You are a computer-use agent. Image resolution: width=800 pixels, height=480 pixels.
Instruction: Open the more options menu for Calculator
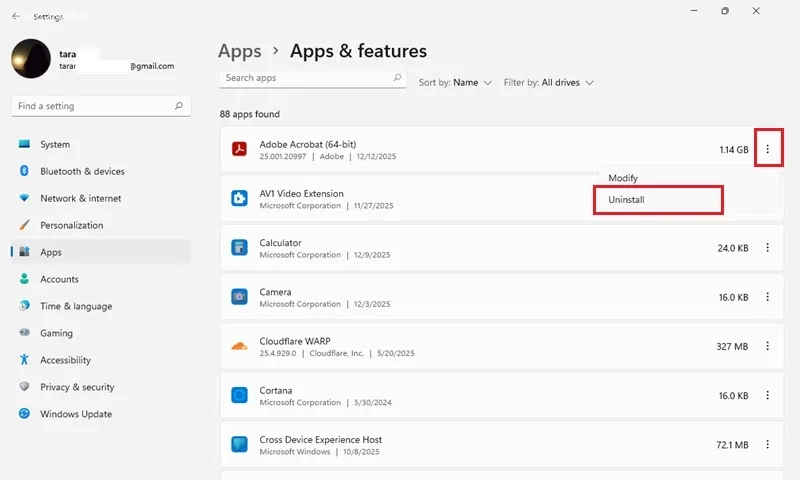coord(767,247)
